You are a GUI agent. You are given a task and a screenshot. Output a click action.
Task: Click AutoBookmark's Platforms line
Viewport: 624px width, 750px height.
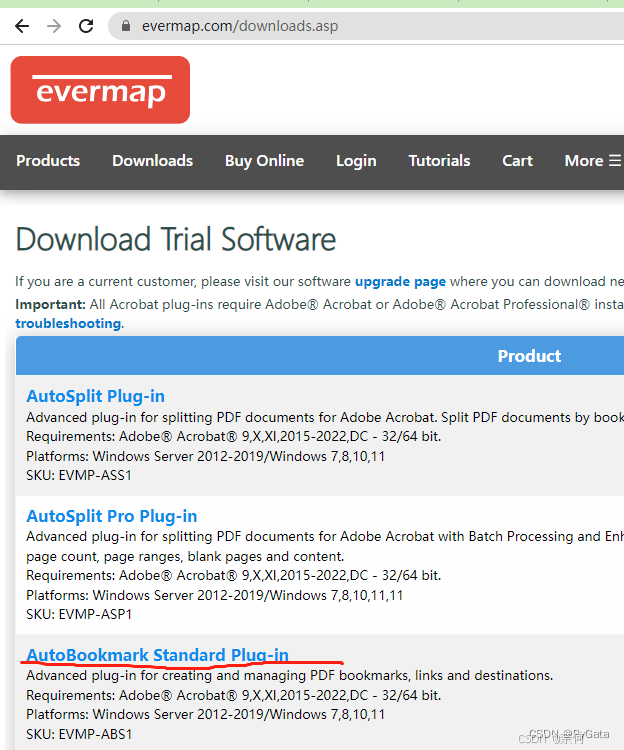tap(206, 715)
